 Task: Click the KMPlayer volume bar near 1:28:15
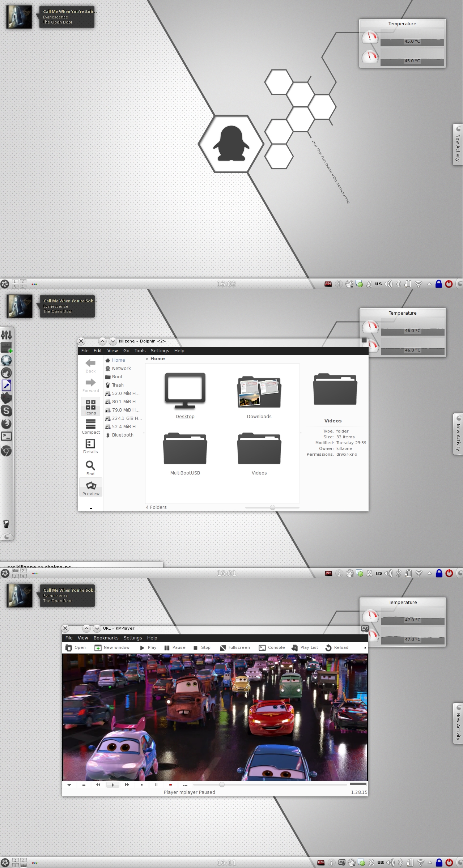pyautogui.click(x=358, y=784)
